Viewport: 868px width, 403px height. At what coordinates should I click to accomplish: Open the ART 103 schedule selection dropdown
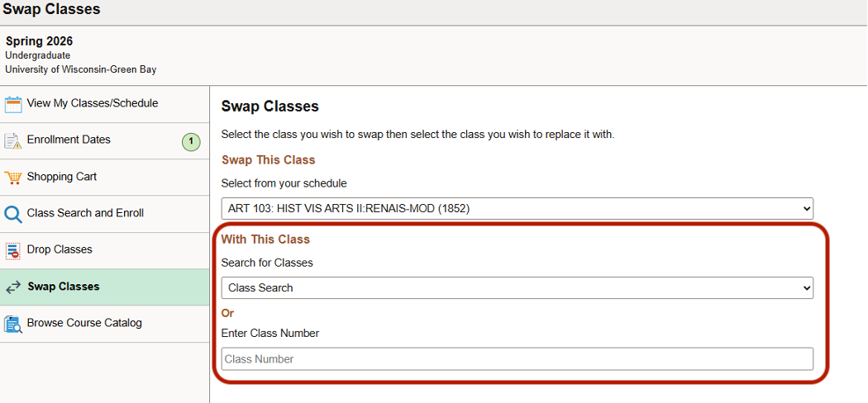click(517, 208)
